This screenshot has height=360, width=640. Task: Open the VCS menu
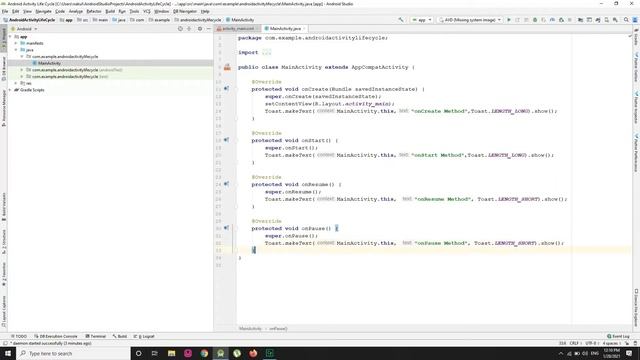tap(147, 11)
